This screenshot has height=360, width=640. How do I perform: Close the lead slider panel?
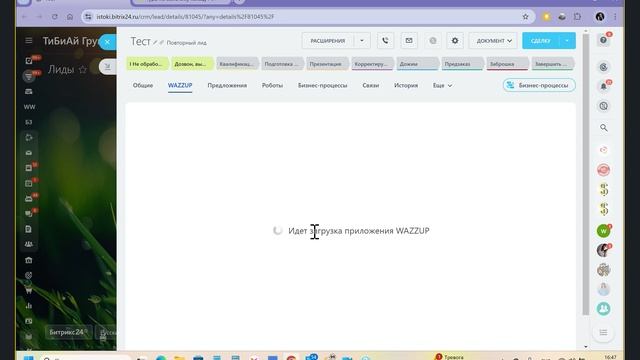107,42
